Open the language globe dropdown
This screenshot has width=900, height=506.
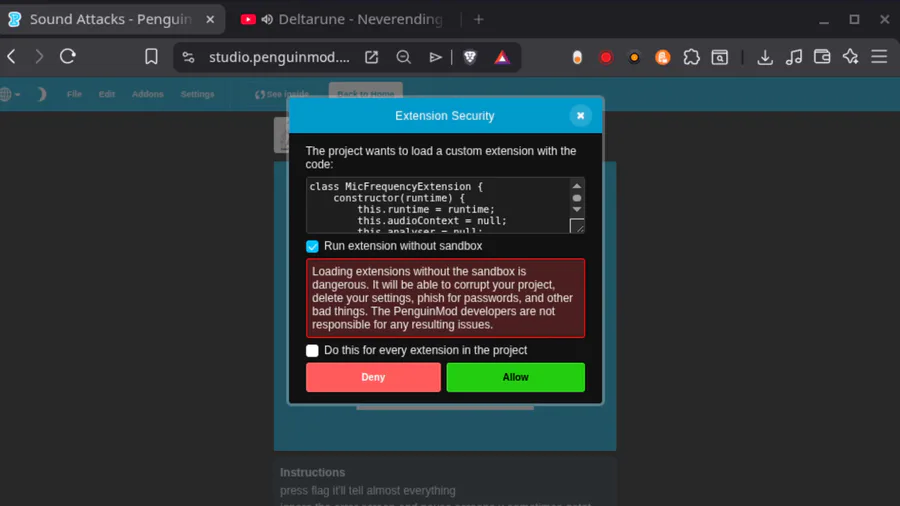coord(10,94)
